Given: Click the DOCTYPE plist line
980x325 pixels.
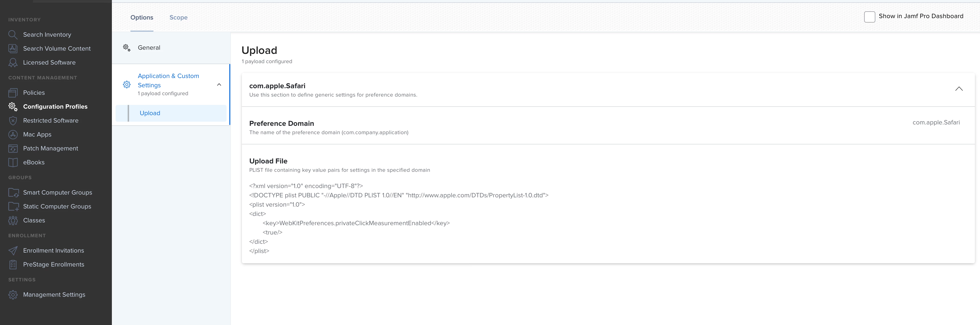Looking at the screenshot, I should pyautogui.click(x=399, y=195).
